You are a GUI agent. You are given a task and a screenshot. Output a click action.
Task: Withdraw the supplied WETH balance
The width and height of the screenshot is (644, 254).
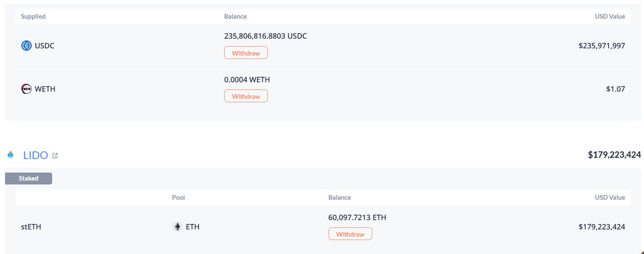pos(245,96)
